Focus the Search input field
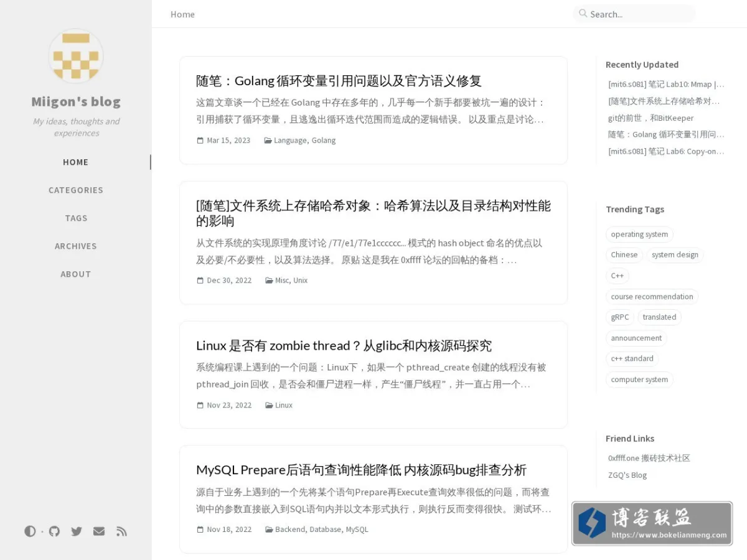 coord(641,14)
